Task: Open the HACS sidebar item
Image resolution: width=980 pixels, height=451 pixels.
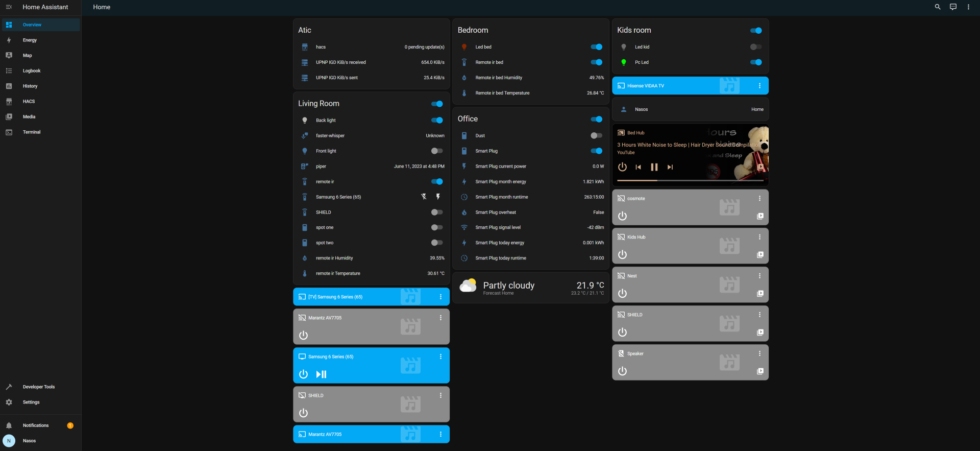Action: [x=29, y=101]
